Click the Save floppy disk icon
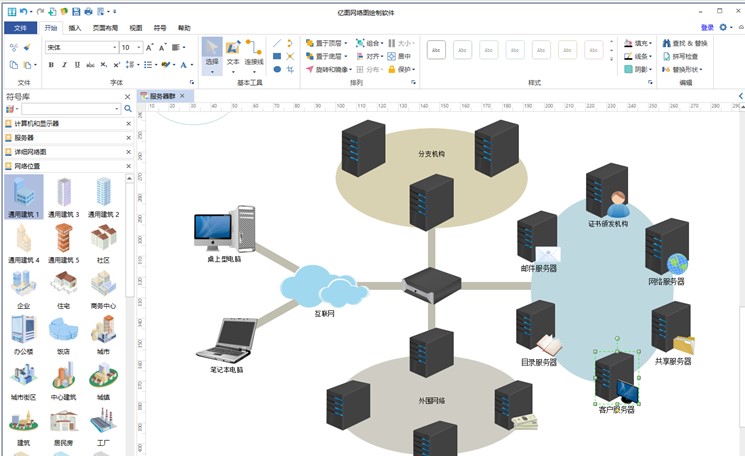This screenshot has height=456, width=745. click(76, 11)
